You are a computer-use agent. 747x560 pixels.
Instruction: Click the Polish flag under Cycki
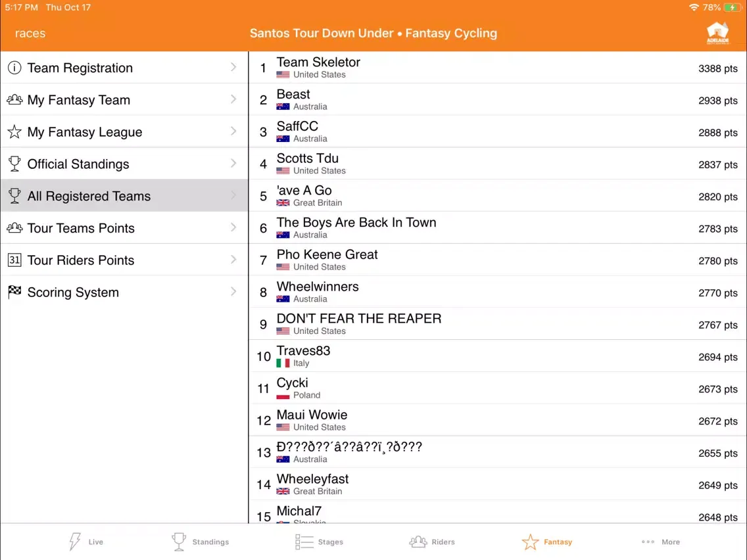click(x=283, y=395)
